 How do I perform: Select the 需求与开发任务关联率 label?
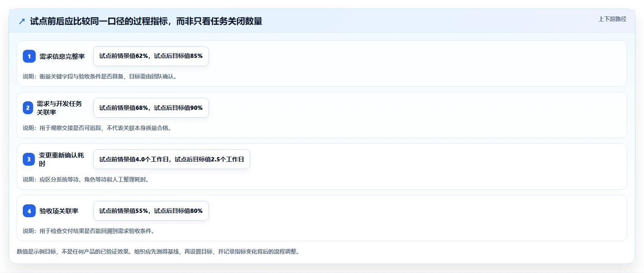click(x=59, y=108)
